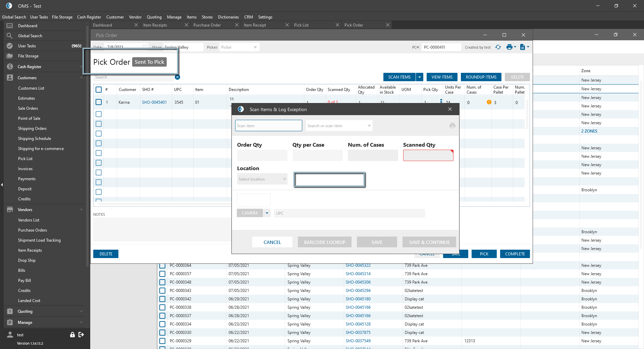The width and height of the screenshot is (644, 349).
Task: Open the Dictionaries menu
Action: pos(228,17)
